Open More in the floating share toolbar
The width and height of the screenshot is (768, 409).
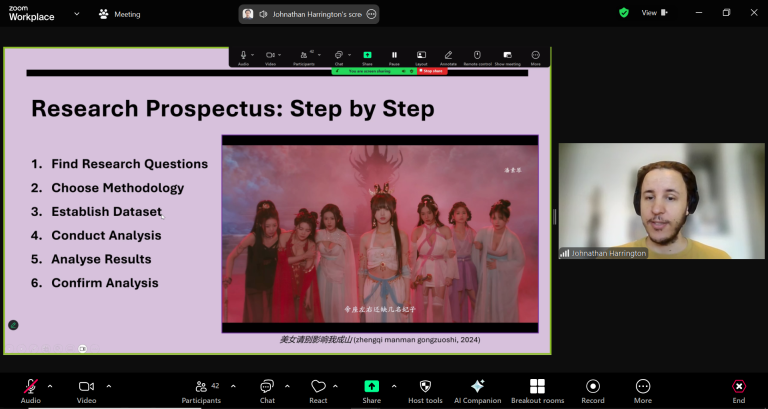click(536, 57)
